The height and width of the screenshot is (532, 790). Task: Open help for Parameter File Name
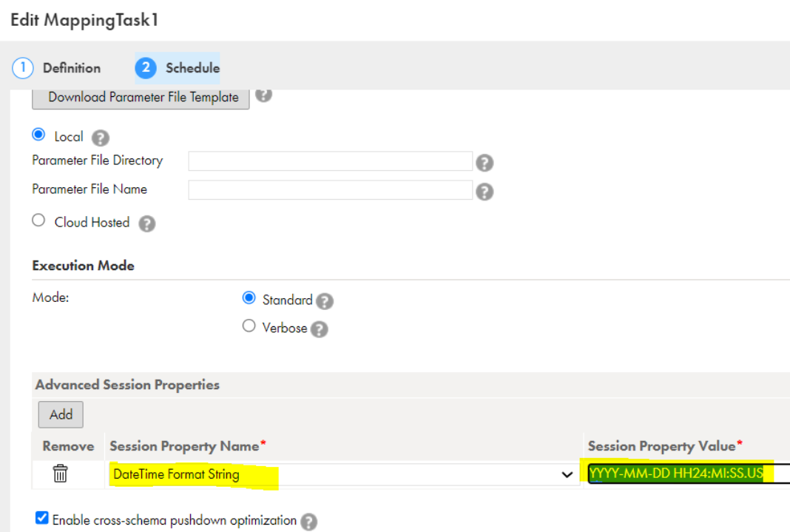[x=485, y=192]
